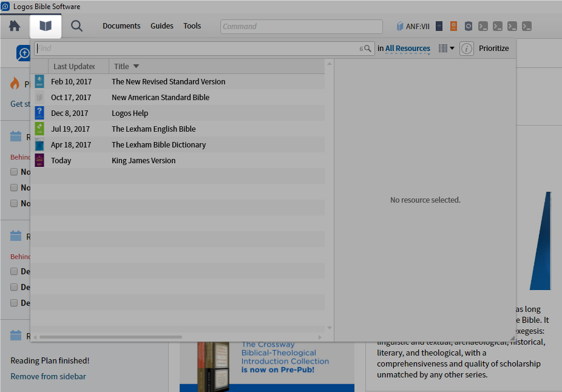This screenshot has height=392, width=562.
Task: Open the Documents menu
Action: [x=121, y=26]
